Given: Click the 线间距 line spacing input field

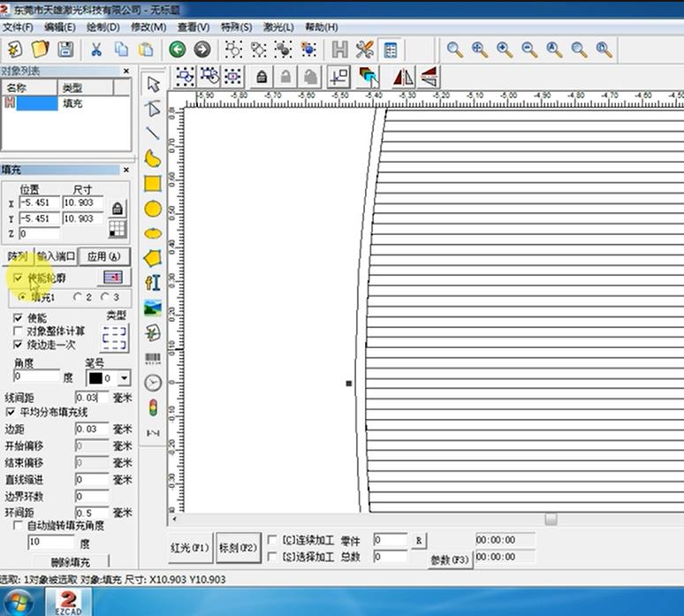Looking at the screenshot, I should point(91,398).
